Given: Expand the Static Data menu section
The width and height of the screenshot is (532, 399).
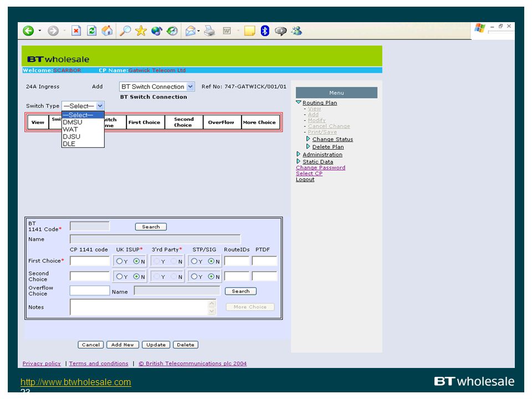Looking at the screenshot, I should pyautogui.click(x=298, y=161).
